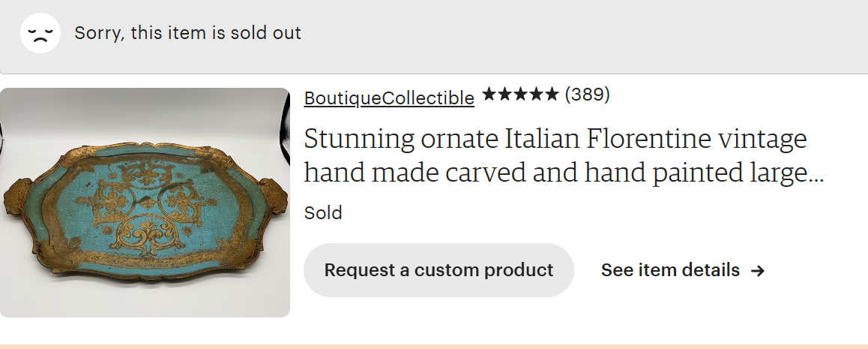Open the 389 reviews count

pos(587,95)
